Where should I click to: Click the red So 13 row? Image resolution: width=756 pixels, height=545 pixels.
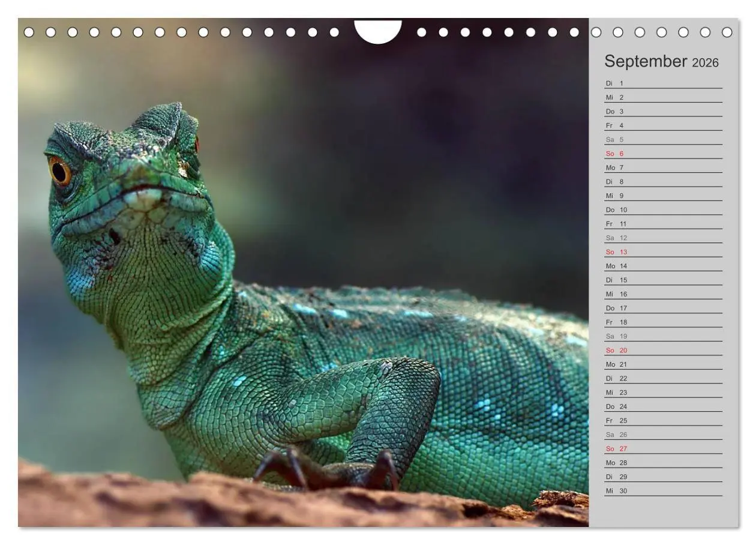coord(663,252)
